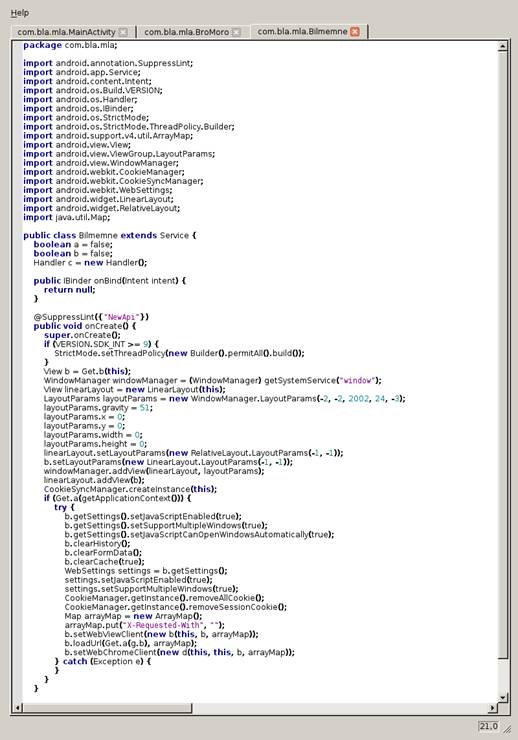Click the horizontal scrollbar thumb
Image resolution: width=518 pixels, height=740 pixels.
click(108, 708)
